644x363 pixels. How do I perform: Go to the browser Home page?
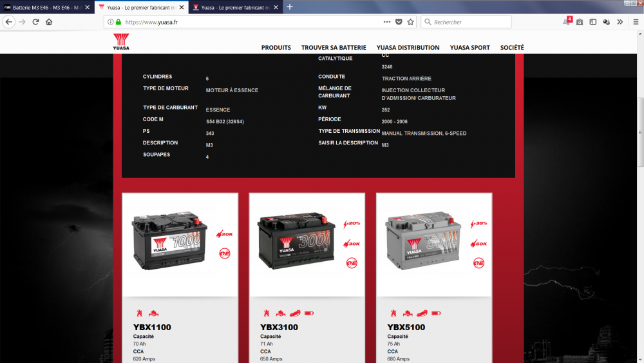coord(49,22)
